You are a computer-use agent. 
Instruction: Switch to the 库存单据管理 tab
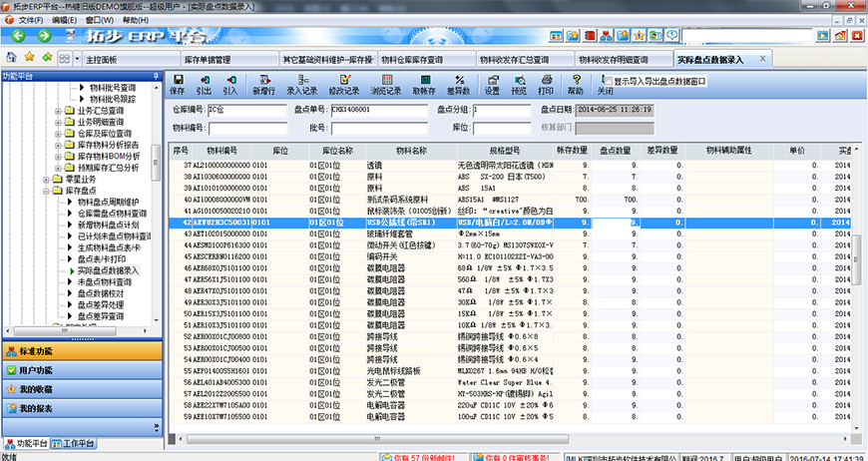208,60
